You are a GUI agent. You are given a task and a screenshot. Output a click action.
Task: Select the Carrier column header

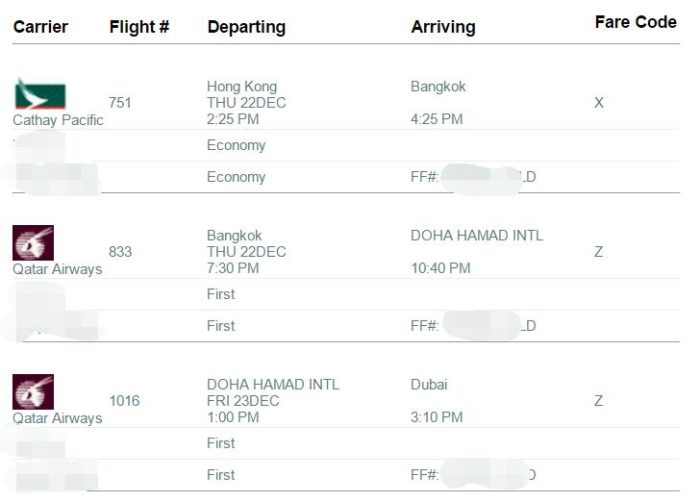click(41, 27)
